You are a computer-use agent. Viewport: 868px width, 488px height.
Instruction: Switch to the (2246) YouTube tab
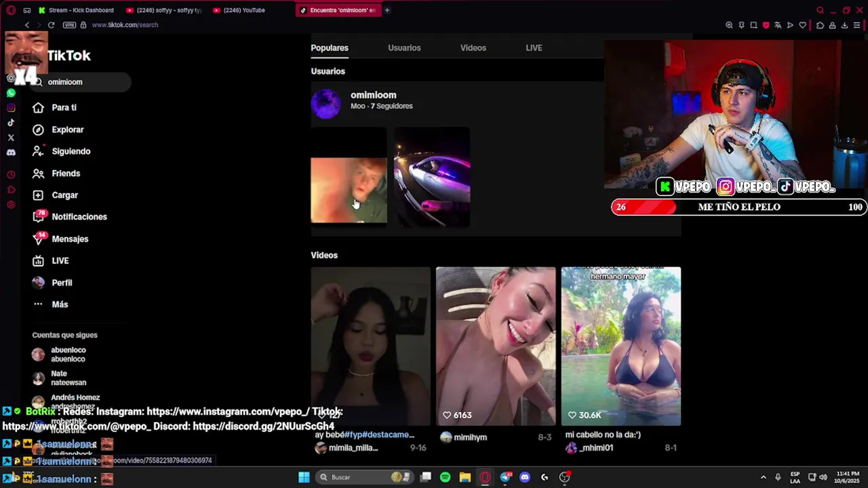click(x=251, y=10)
